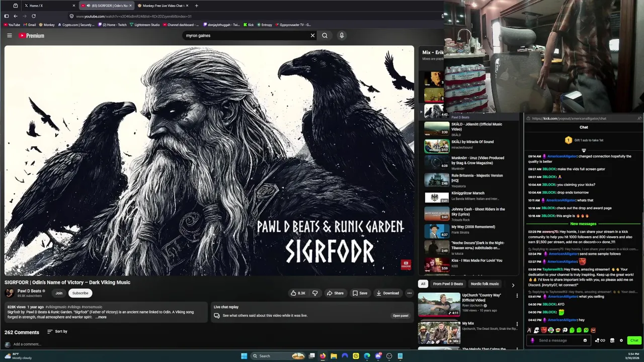Save the video to a playlist
This screenshot has width=644, height=362.
click(360, 293)
